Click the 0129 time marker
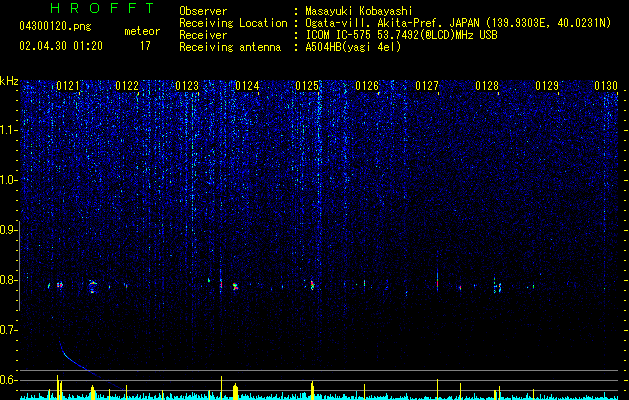Image resolution: width=629 pixels, height=400 pixels. pyautogui.click(x=547, y=86)
